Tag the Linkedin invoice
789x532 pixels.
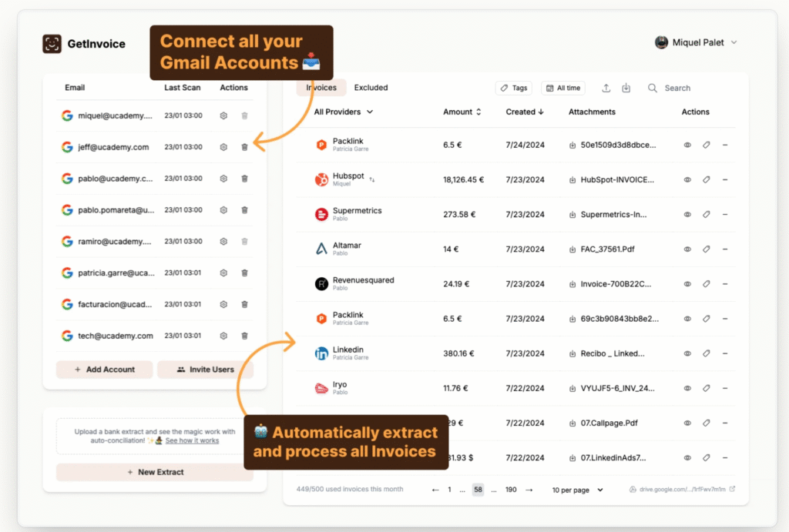click(x=707, y=353)
